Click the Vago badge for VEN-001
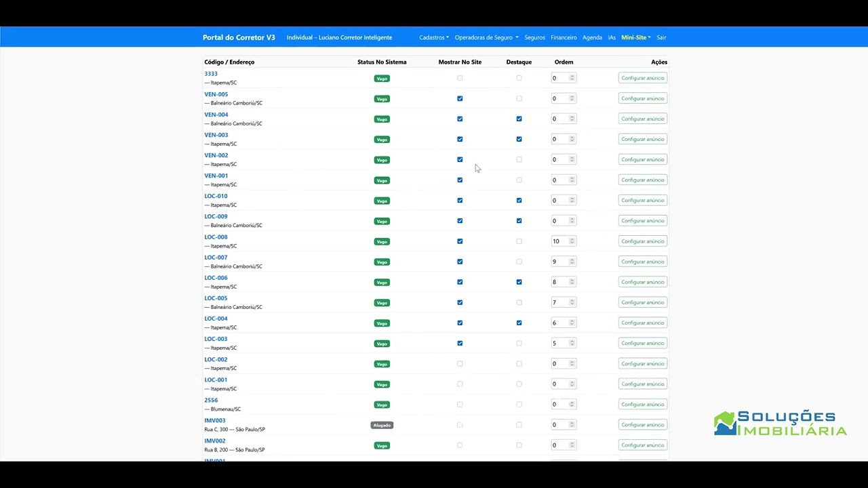 point(382,180)
